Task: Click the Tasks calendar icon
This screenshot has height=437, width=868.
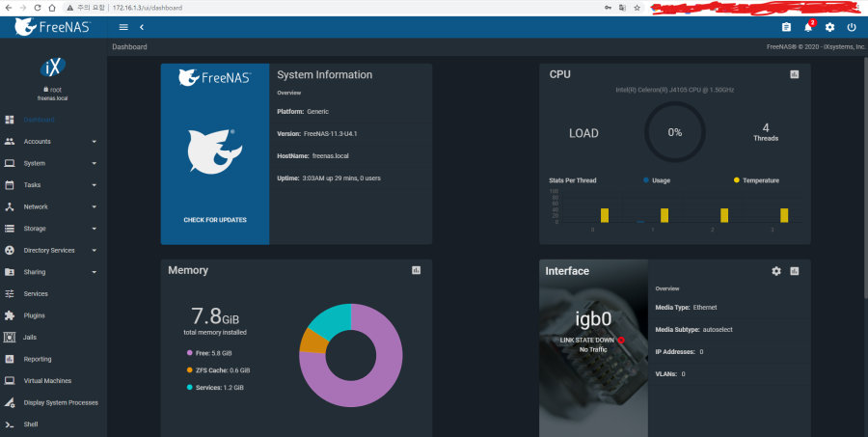Action: (10, 185)
